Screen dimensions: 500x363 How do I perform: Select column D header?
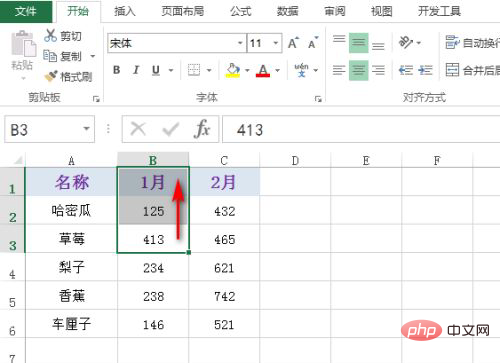[295, 161]
